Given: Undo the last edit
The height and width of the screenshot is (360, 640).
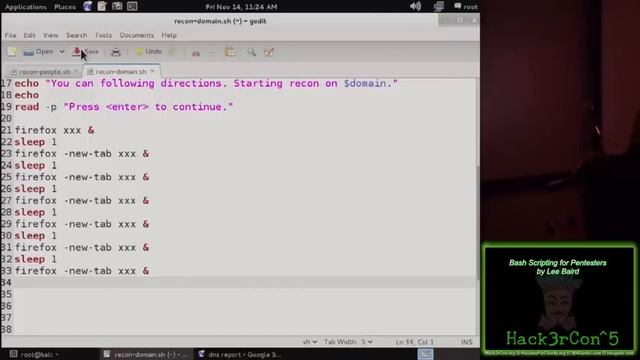Looking at the screenshot, I should [x=149, y=52].
